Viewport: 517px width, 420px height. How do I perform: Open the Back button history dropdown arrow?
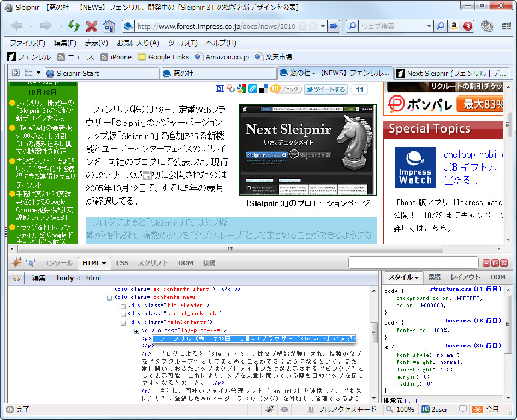tap(31, 26)
